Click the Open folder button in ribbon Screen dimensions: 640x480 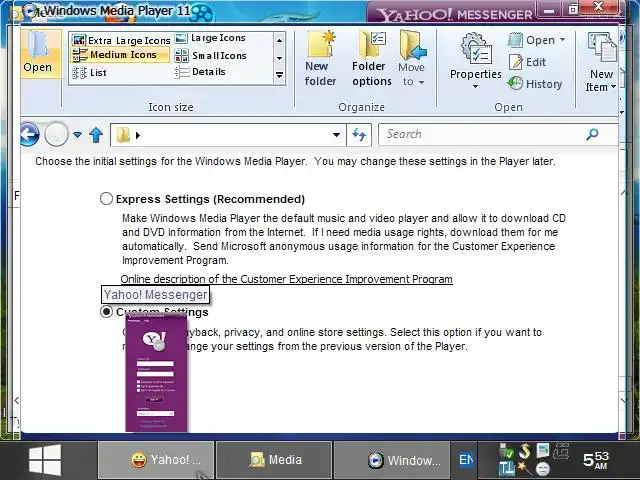[40, 53]
